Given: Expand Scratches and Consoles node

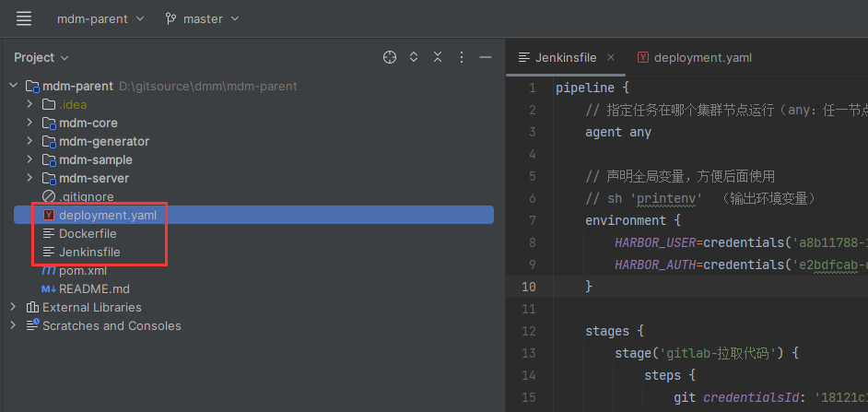Looking at the screenshot, I should click(13, 325).
